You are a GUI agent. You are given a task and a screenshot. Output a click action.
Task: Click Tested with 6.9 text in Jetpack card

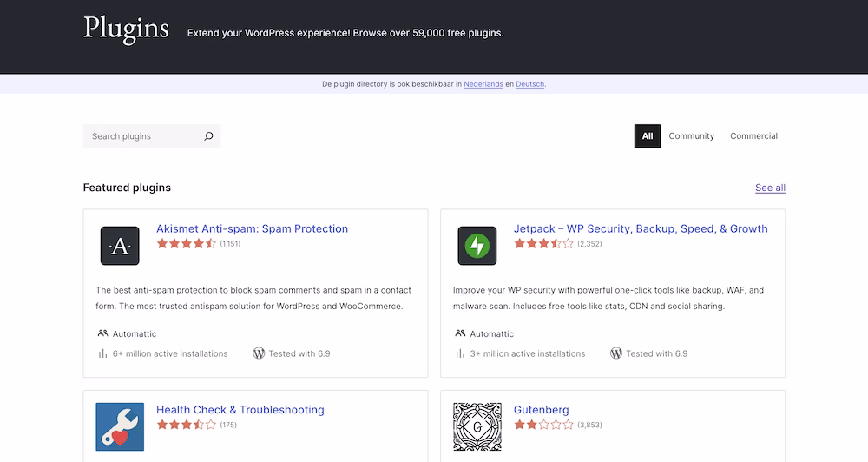coord(656,353)
